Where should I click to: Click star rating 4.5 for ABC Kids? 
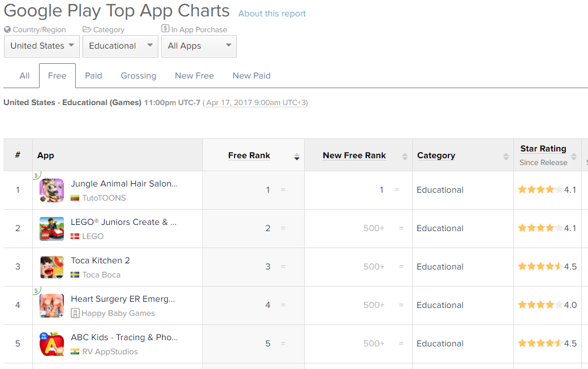547,343
